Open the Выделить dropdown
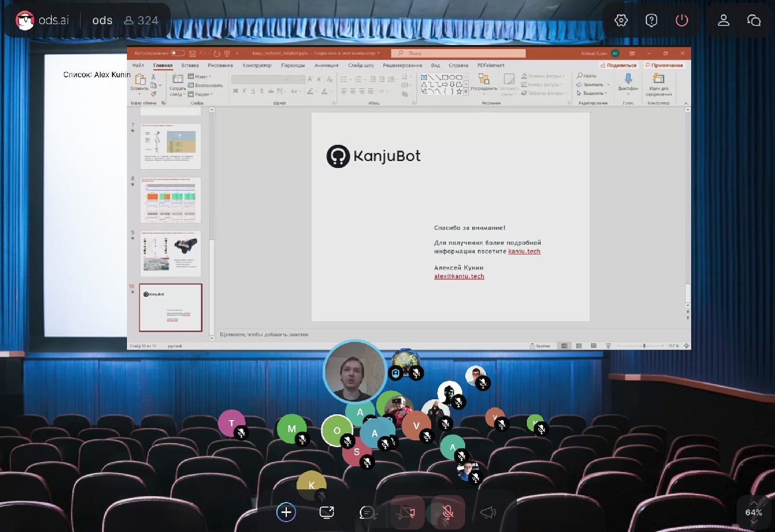 [592, 93]
